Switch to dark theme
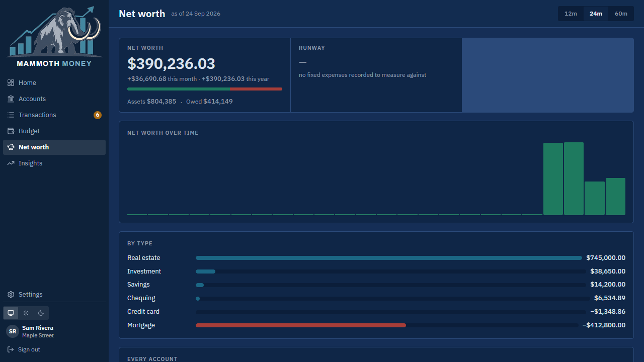 tap(41, 313)
